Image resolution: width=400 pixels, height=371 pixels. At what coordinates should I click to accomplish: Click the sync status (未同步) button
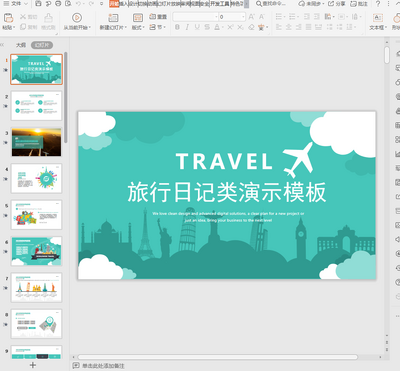point(312,4)
